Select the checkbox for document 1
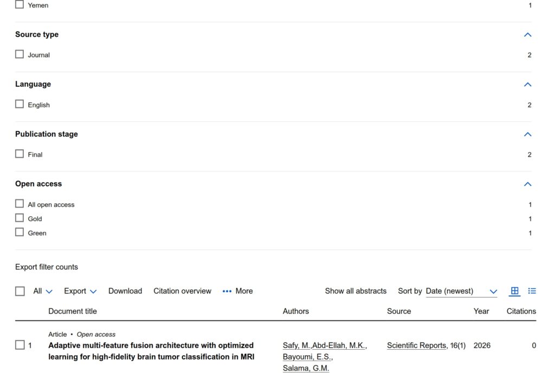 (x=20, y=345)
